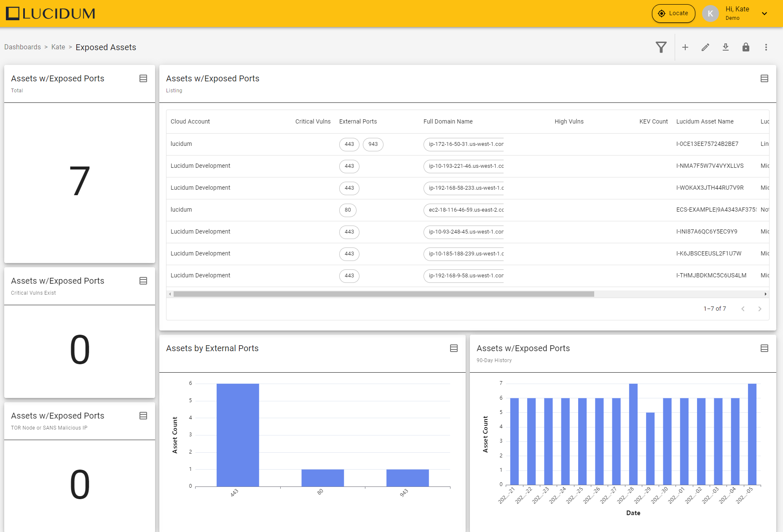The width and height of the screenshot is (783, 532).
Task: Open menu of Critical Vulns Exist card
Action: 143,281
